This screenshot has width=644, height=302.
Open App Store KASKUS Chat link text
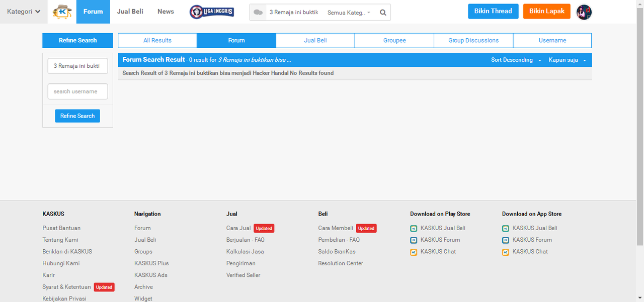530,252
